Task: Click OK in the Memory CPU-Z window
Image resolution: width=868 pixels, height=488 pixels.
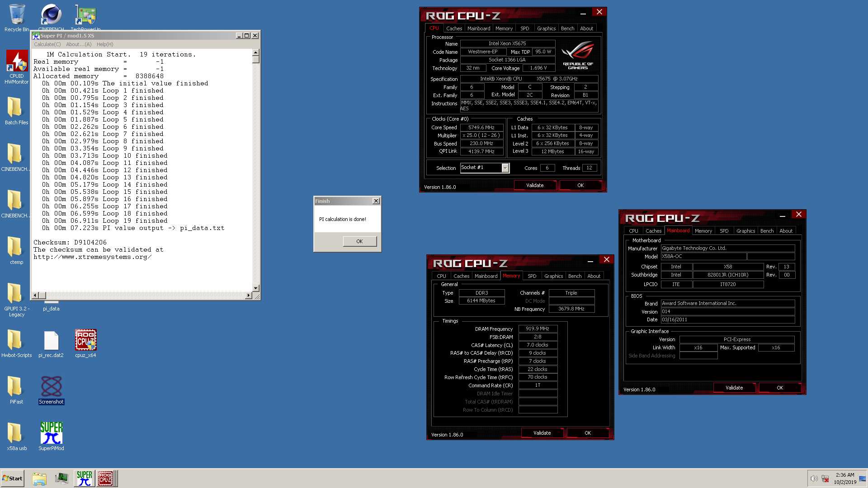Action: pyautogui.click(x=588, y=433)
